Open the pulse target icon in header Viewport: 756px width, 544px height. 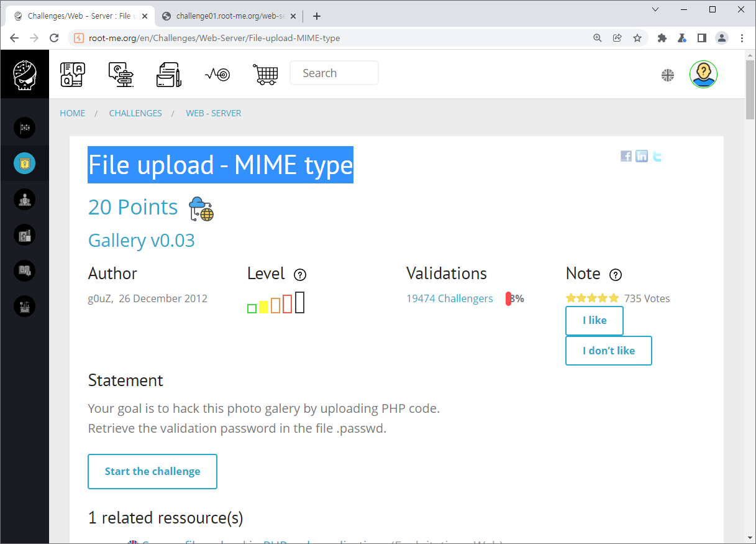(217, 74)
